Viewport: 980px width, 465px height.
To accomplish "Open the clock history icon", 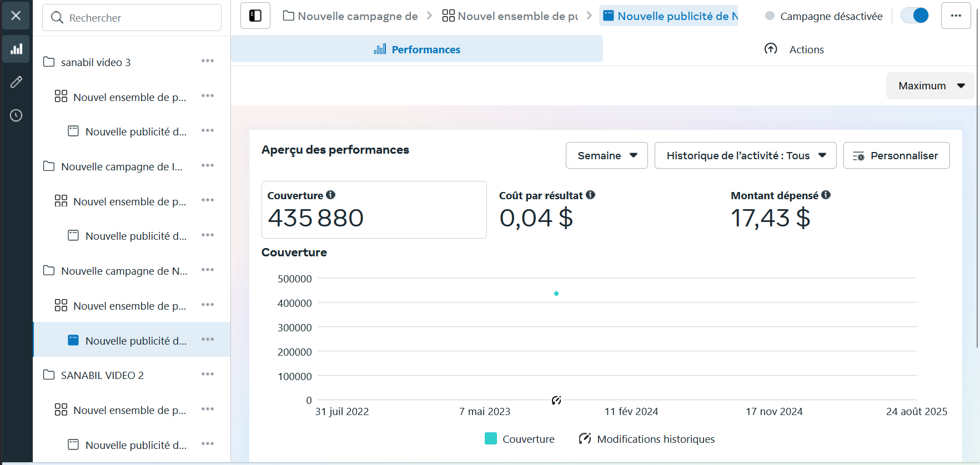I will (x=16, y=115).
